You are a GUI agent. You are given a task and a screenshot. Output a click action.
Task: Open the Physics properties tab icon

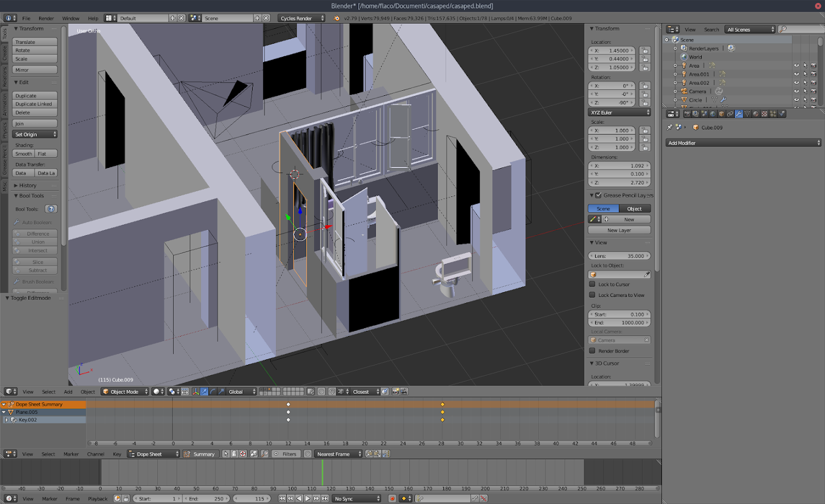(x=781, y=114)
